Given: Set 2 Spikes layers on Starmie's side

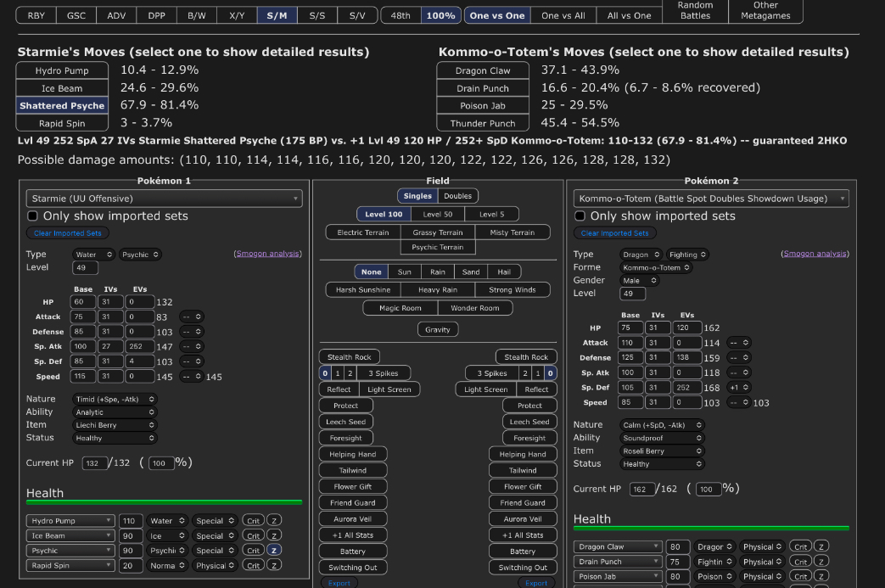Looking at the screenshot, I should 350,373.
